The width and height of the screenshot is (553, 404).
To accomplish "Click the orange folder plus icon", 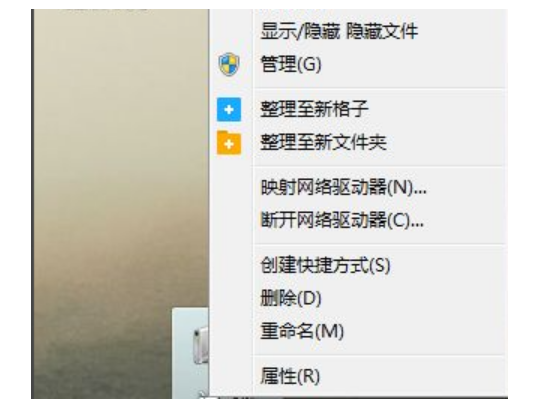I will (x=229, y=142).
